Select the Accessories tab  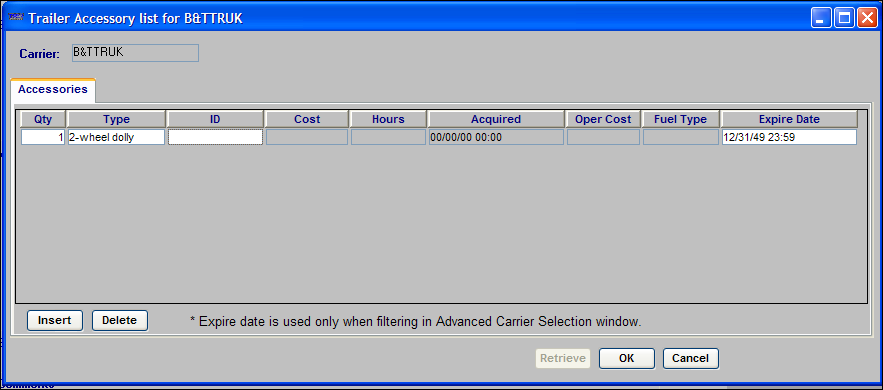pyautogui.click(x=53, y=90)
